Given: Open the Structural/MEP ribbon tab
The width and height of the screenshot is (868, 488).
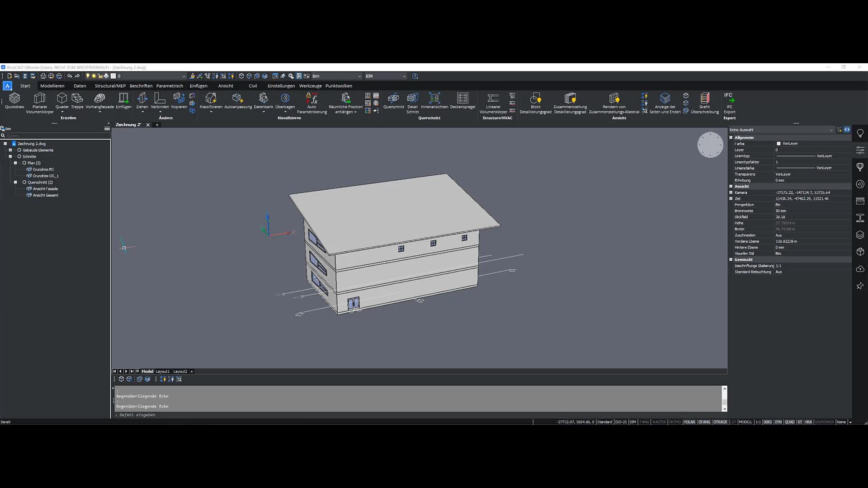Looking at the screenshot, I should click(110, 86).
